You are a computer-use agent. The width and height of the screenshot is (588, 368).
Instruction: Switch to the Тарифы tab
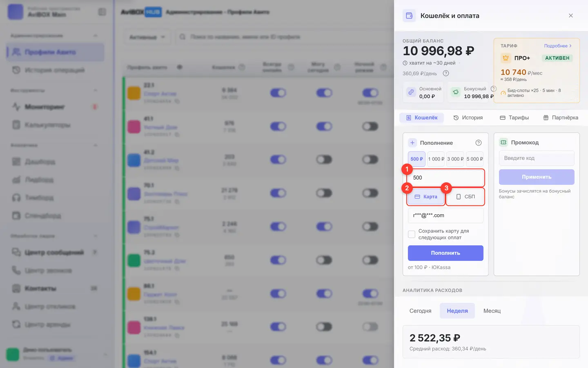[514, 117]
